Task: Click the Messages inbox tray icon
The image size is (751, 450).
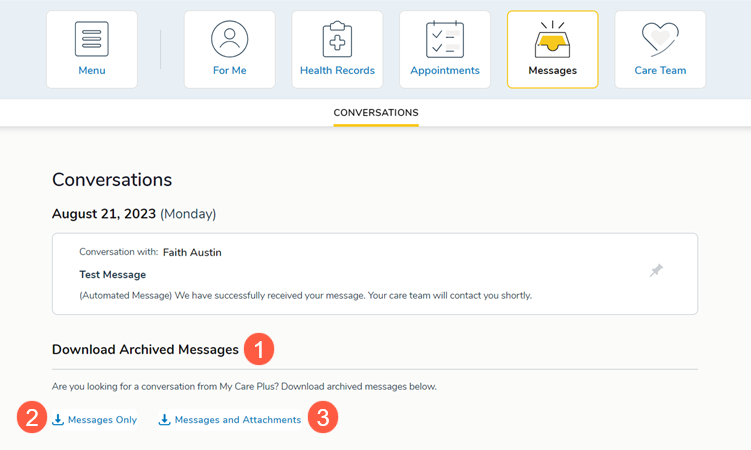Action: (x=553, y=39)
